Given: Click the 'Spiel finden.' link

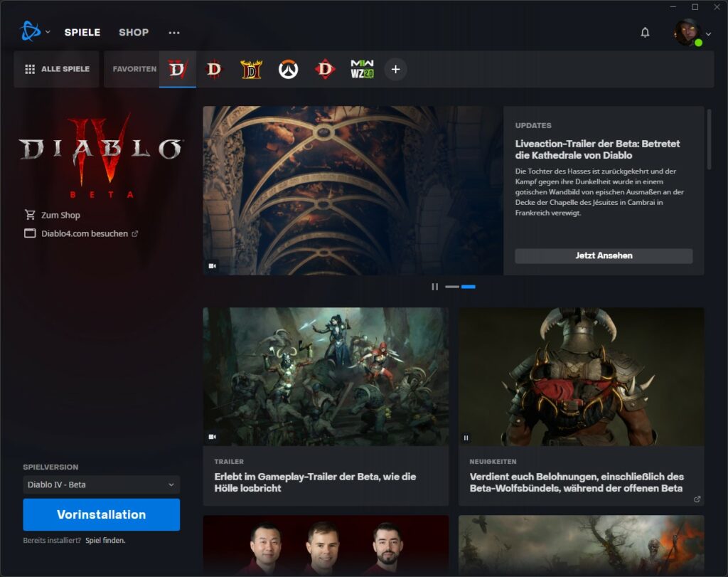Looking at the screenshot, I should (x=105, y=540).
